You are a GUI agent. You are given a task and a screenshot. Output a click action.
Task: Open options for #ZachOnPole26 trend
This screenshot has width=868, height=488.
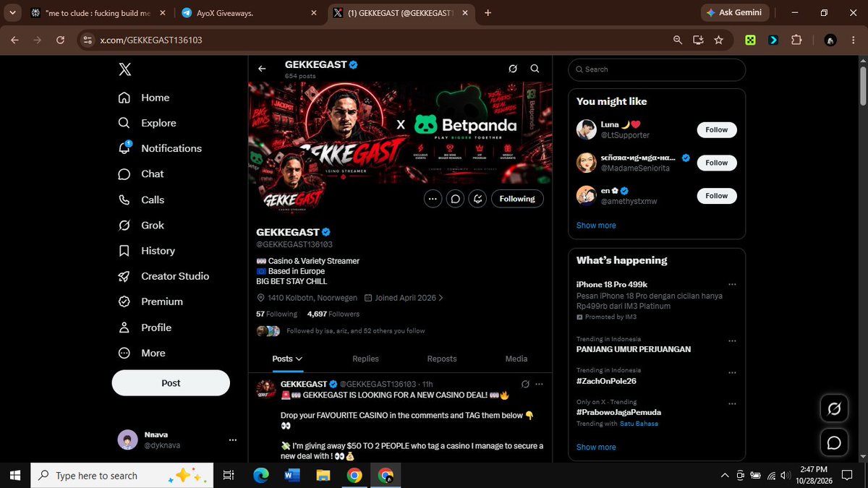(x=732, y=372)
